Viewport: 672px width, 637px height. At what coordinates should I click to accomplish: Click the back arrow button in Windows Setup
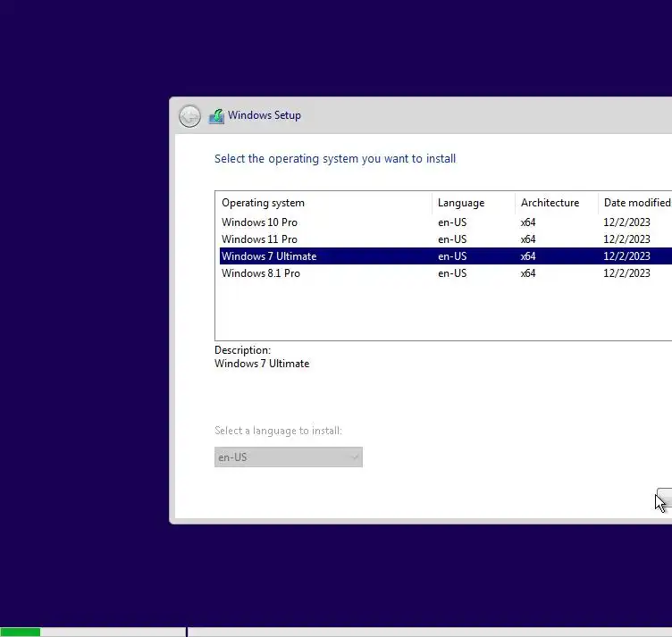click(x=189, y=116)
